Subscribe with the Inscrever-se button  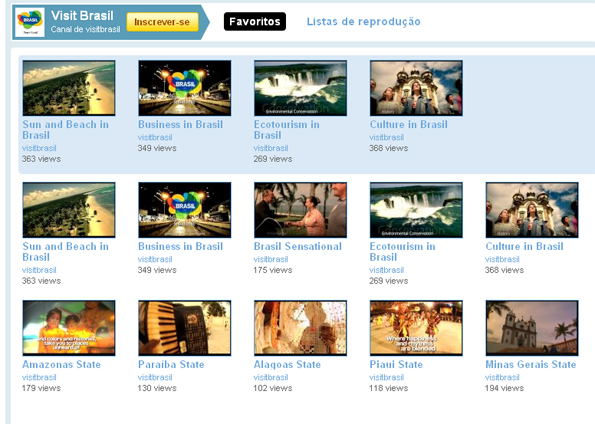[162, 22]
